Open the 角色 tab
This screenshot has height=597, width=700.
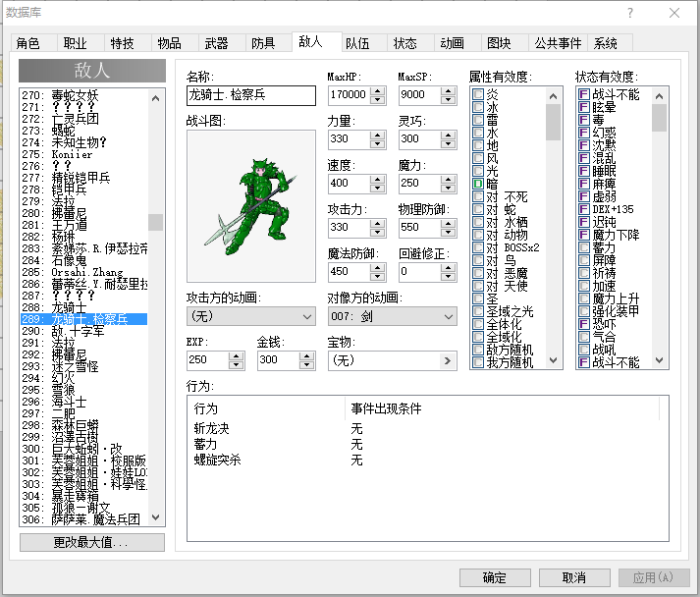coord(33,43)
